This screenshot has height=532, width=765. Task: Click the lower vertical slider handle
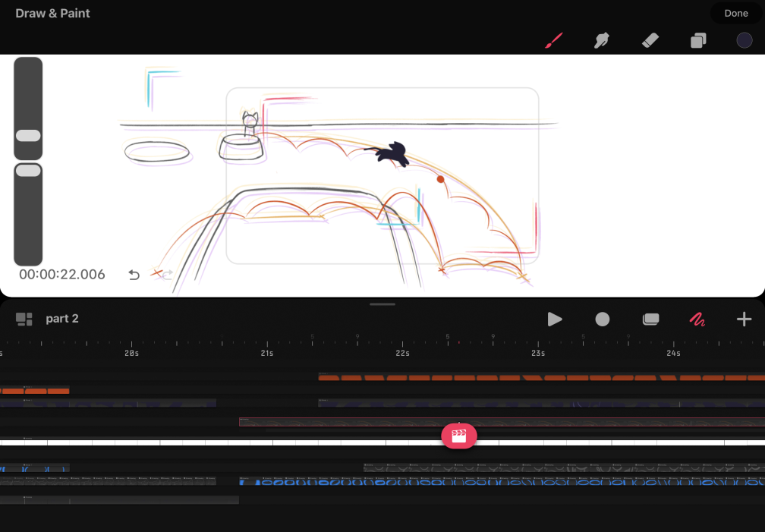pyautogui.click(x=28, y=170)
